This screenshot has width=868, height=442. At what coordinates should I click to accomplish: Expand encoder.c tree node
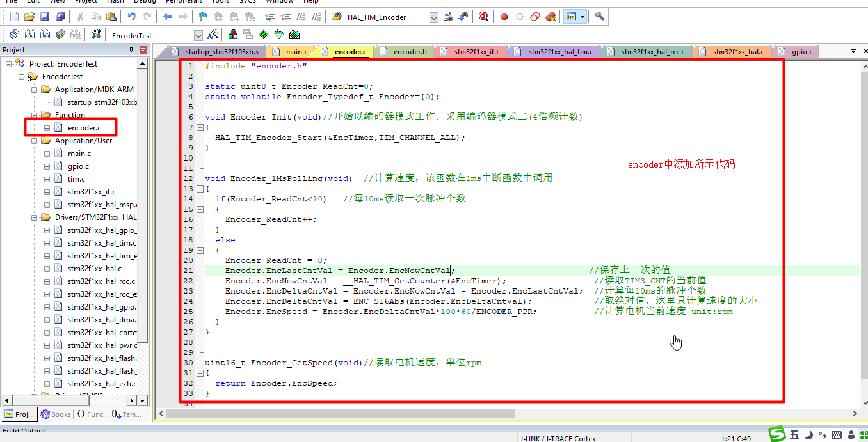(x=47, y=127)
